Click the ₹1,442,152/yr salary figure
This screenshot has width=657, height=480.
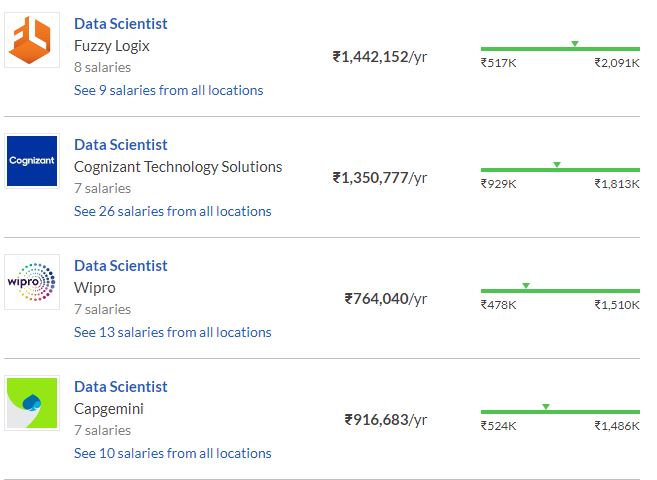tap(379, 57)
